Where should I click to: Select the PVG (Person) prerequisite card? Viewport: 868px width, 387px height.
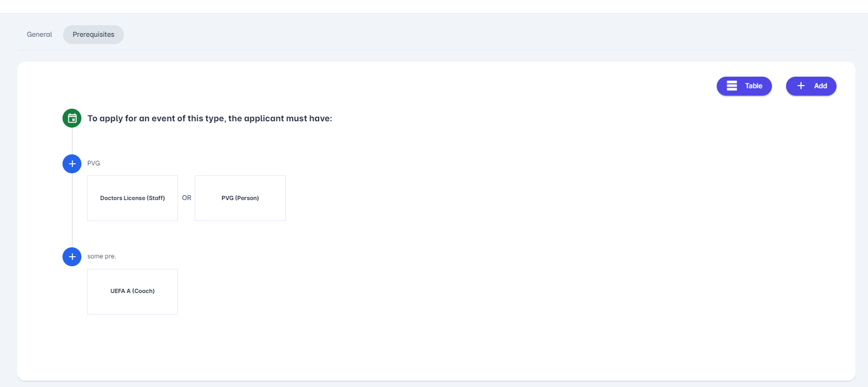click(240, 198)
